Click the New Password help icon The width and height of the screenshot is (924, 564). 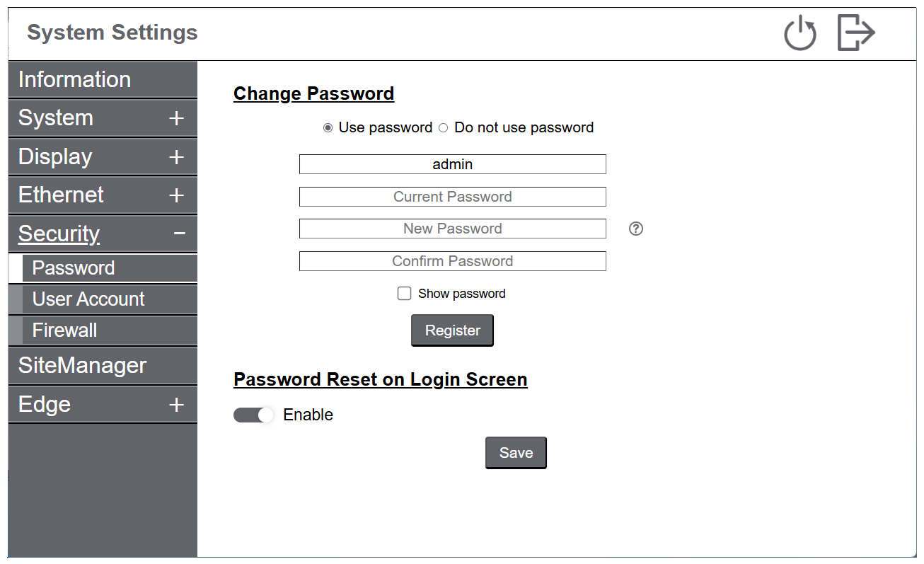tap(636, 229)
